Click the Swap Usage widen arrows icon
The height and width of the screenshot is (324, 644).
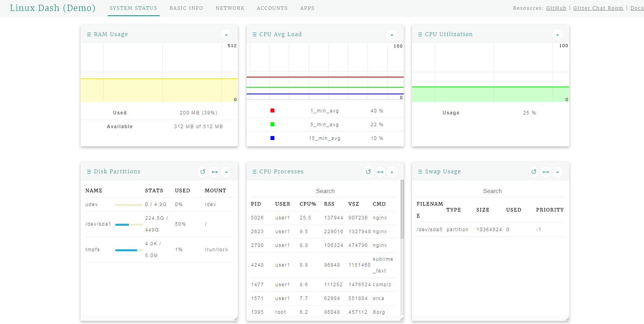(x=545, y=172)
